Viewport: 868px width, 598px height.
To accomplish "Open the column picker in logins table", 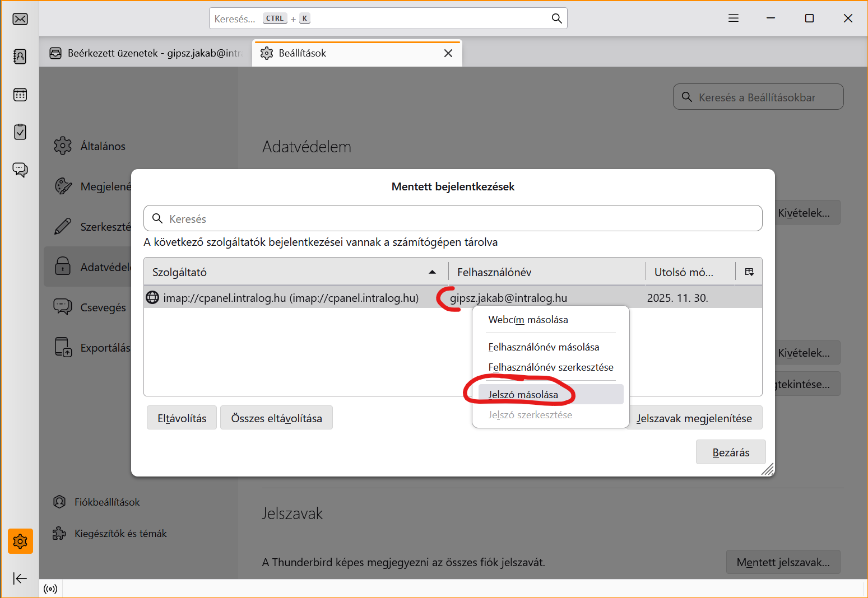I will point(749,272).
